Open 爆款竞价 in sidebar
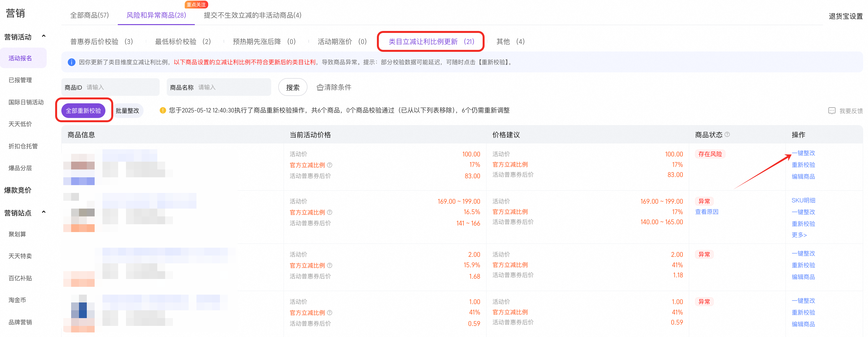The image size is (868, 337). (18, 190)
